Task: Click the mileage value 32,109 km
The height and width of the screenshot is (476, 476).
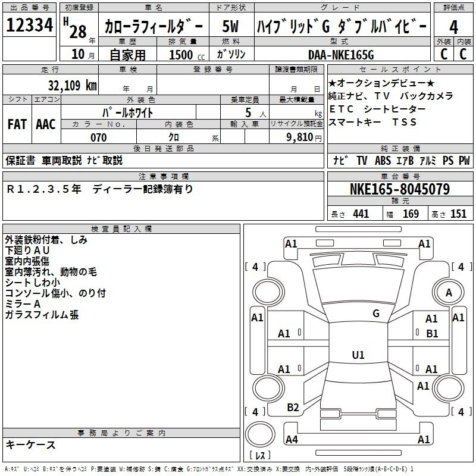Action: pyautogui.click(x=71, y=85)
